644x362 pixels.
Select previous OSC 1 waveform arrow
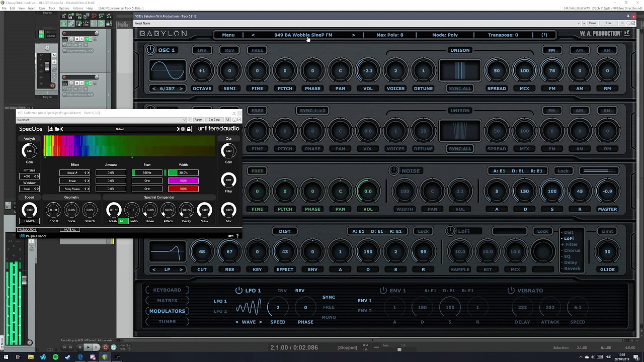point(154,88)
